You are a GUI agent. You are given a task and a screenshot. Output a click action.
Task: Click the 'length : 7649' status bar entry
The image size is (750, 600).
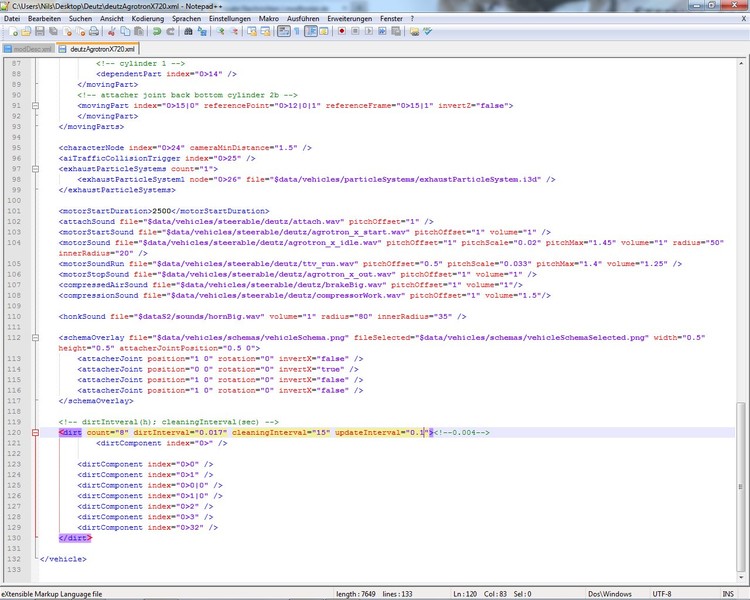355,594
